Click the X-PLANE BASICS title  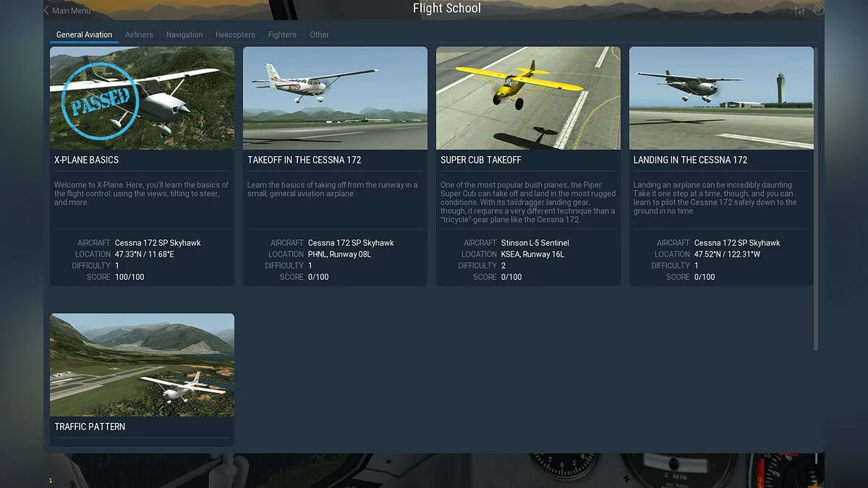click(86, 160)
